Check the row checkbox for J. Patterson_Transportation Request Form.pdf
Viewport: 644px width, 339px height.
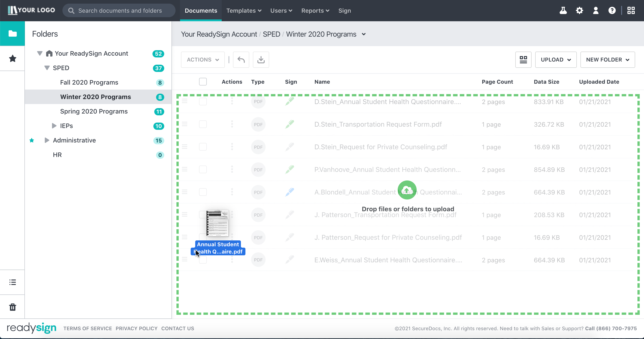click(x=203, y=214)
